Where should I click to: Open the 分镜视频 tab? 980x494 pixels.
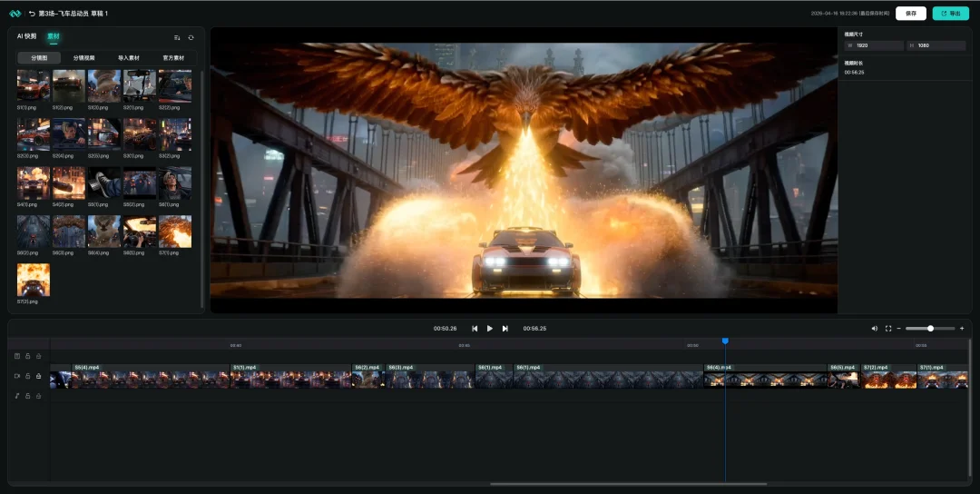click(x=83, y=57)
